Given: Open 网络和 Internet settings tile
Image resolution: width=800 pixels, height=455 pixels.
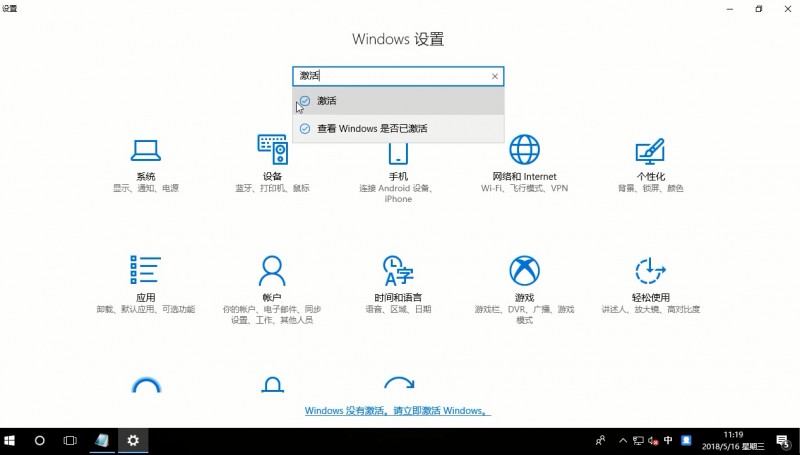Looking at the screenshot, I should [x=524, y=164].
